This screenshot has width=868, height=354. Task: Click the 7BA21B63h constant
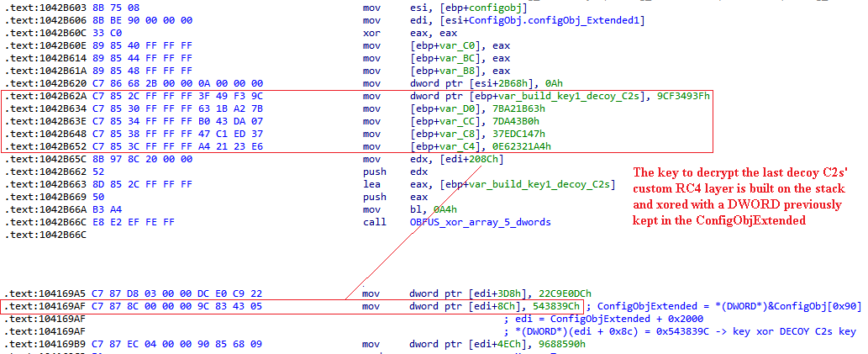535,108
